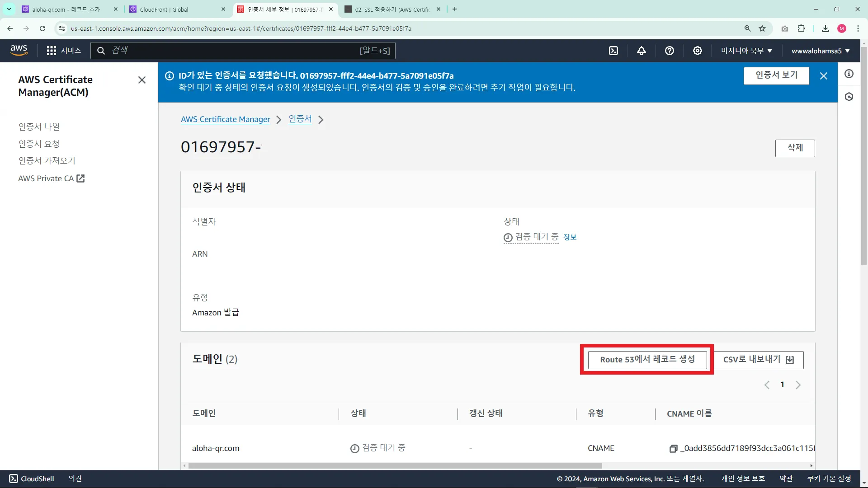Open the info panel icon on the right sidebar
Screen dimensions: 868x488
(849, 74)
